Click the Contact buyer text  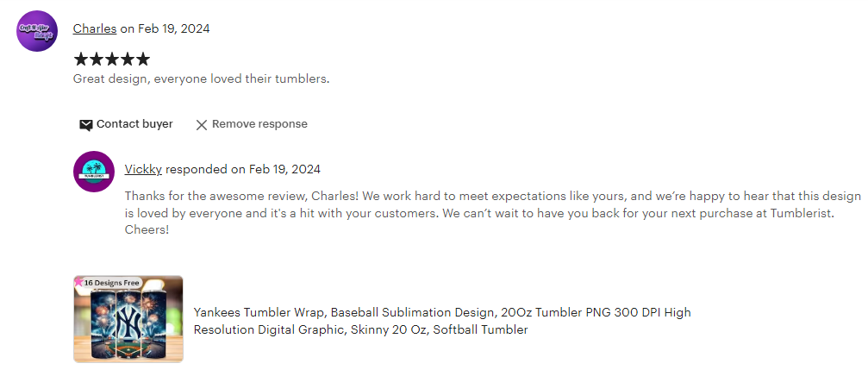coord(134,124)
